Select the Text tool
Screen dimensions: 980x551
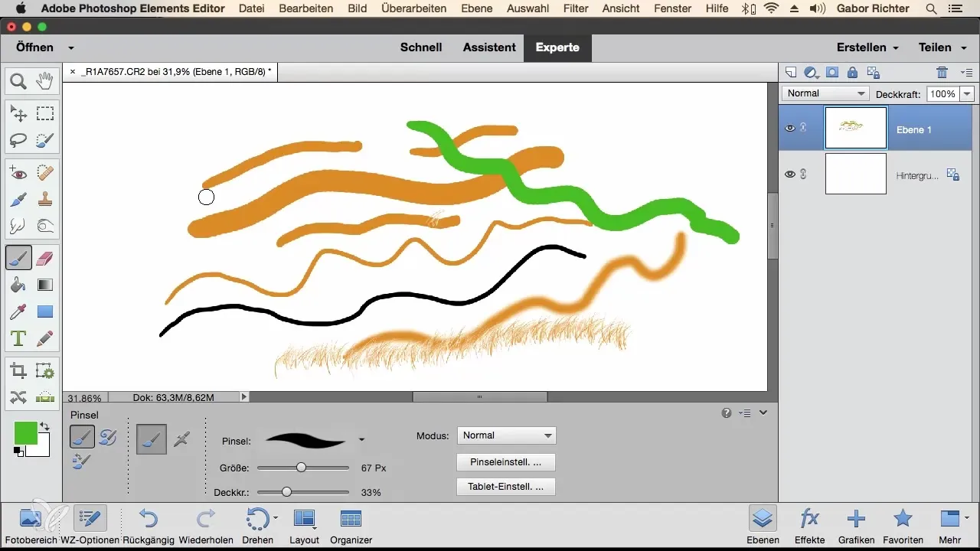[18, 337]
